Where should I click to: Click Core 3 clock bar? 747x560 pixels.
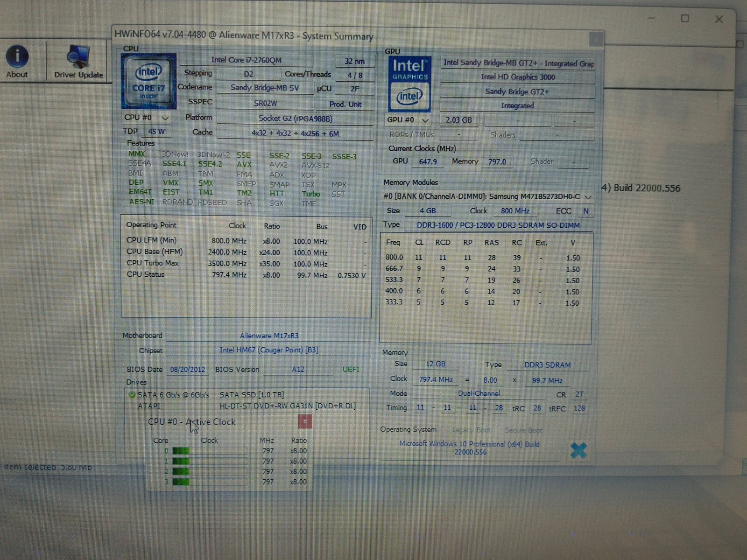click(x=209, y=482)
